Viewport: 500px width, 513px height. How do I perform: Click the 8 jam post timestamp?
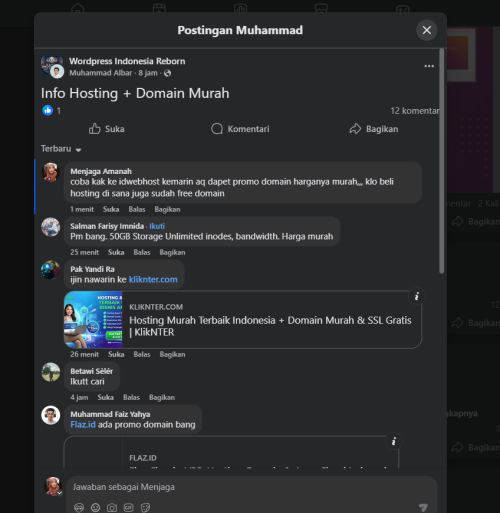tap(148, 73)
